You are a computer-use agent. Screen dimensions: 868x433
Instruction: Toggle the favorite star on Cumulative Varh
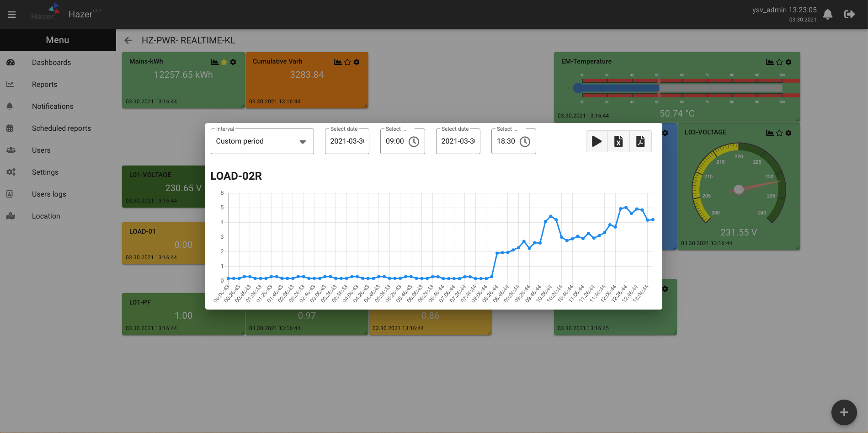[347, 62]
